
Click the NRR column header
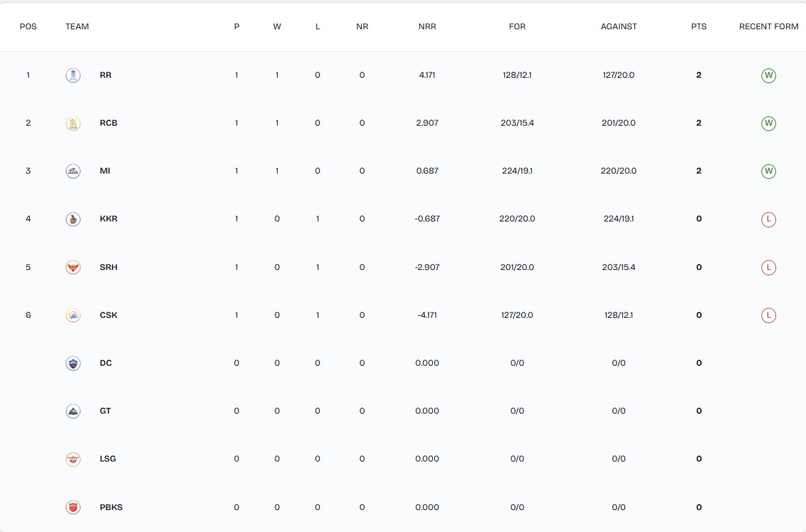point(427,27)
